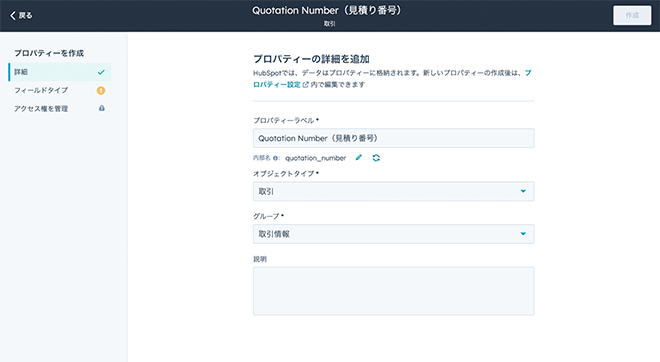Click the info icon next to 内部名
This screenshot has width=660, height=362.
tap(275, 158)
